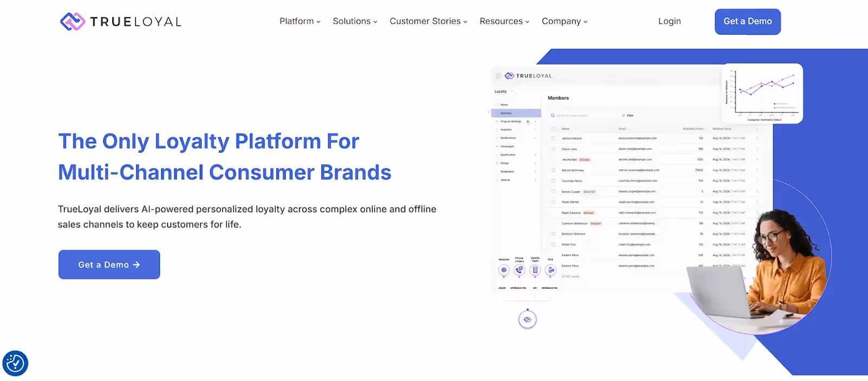Open the Platform dropdown menu
This screenshot has width=868, height=381.
[x=300, y=21]
